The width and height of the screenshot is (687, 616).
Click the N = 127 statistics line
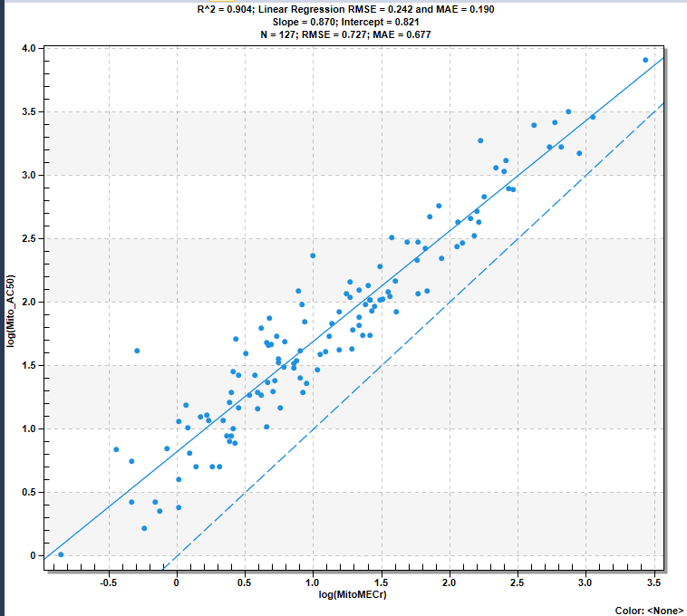coord(345,34)
